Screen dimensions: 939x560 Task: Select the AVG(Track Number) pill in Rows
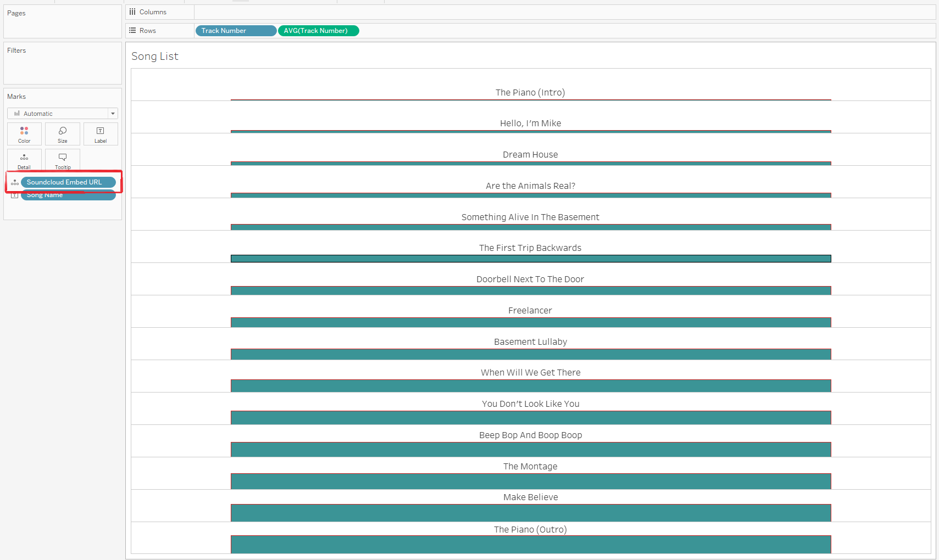coord(319,31)
